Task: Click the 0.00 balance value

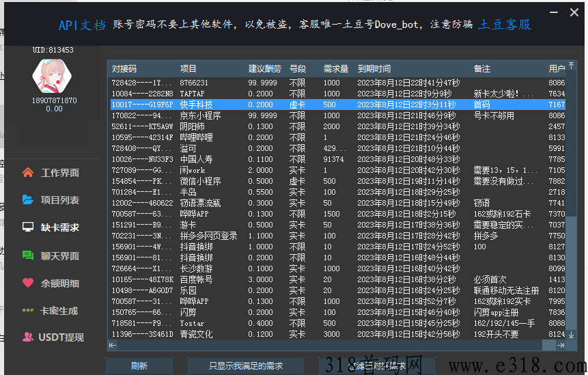Action: tap(55, 109)
